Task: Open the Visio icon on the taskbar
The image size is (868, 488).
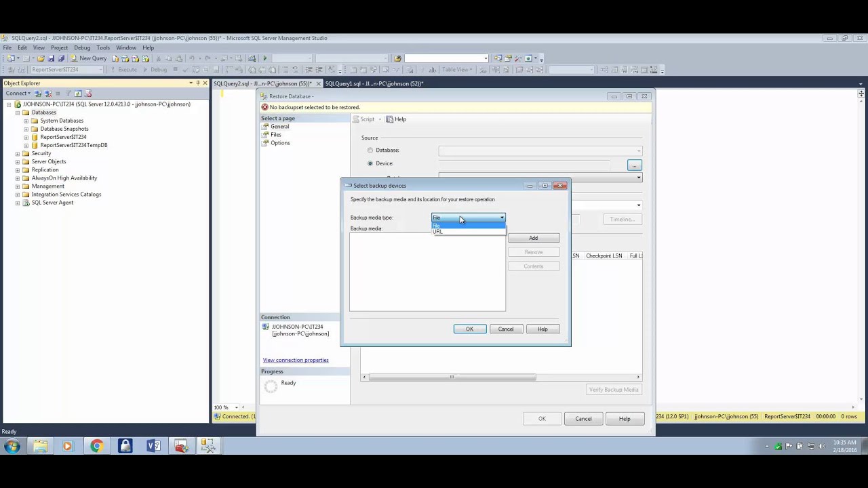Action: point(153,445)
